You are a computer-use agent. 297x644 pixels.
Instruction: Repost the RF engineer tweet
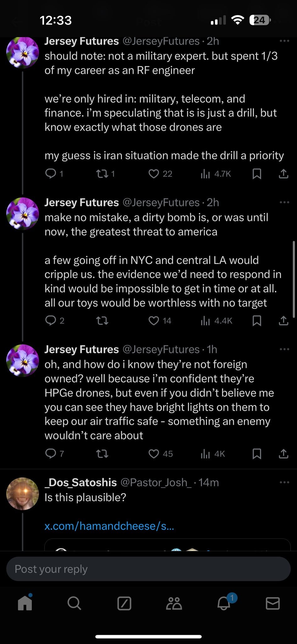[101, 174]
